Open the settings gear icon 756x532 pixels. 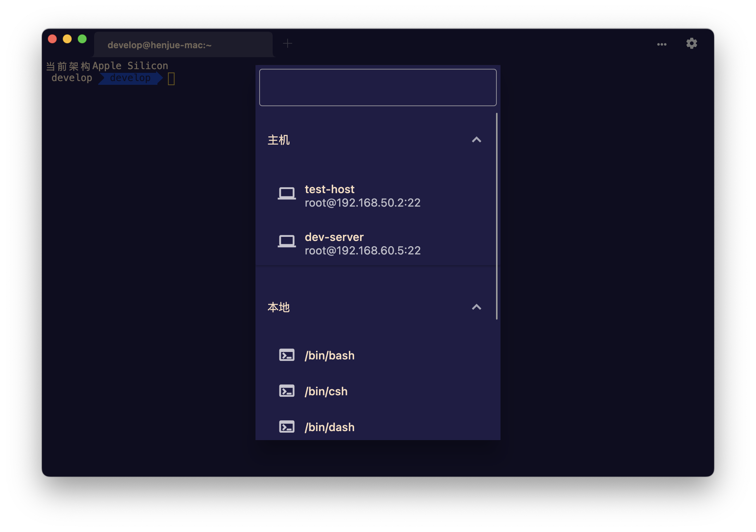click(691, 43)
